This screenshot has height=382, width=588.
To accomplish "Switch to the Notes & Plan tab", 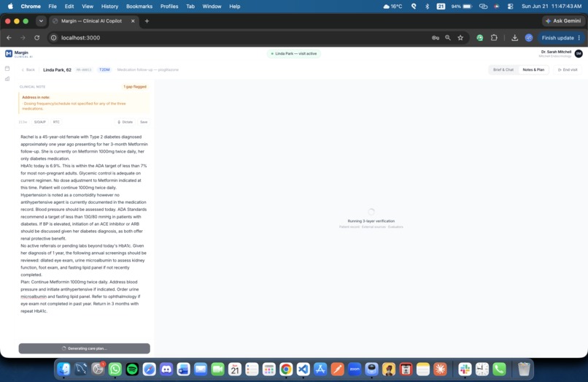I will coord(533,70).
